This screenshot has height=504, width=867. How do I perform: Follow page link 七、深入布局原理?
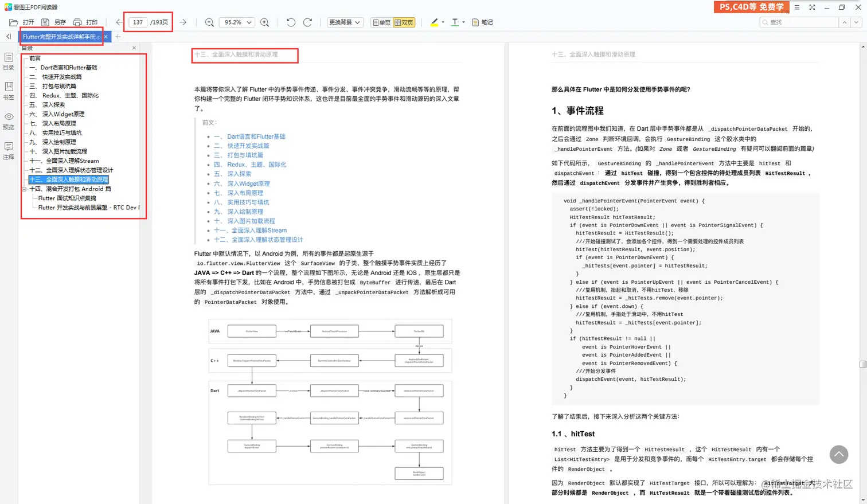click(x=239, y=193)
